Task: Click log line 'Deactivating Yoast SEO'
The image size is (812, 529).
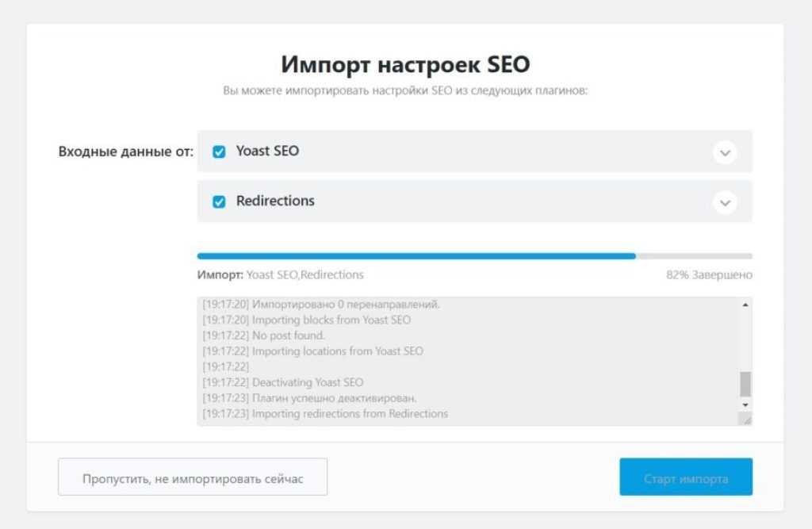Action: [x=283, y=382]
